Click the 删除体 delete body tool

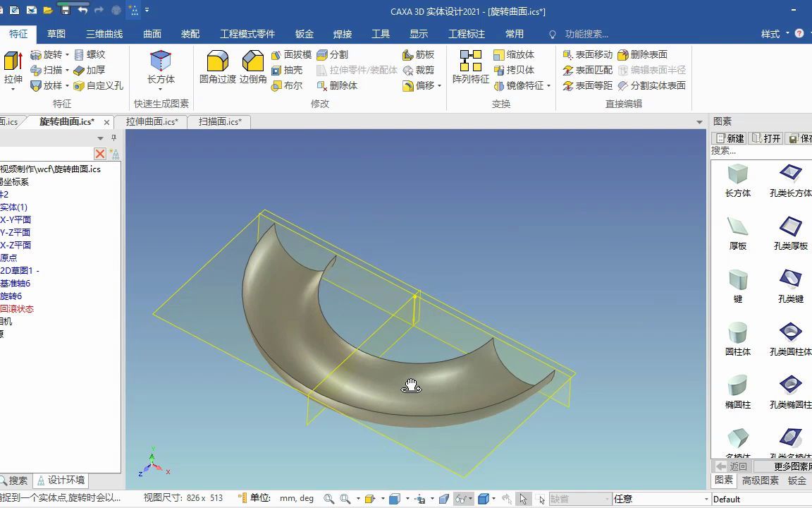(x=337, y=85)
